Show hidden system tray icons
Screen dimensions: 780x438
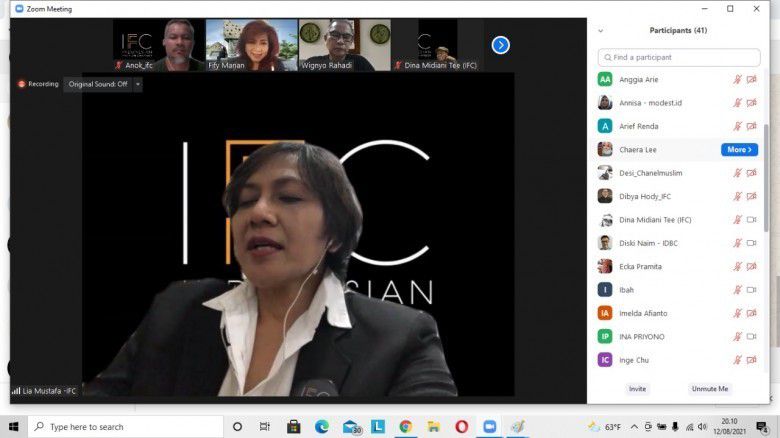coord(635,427)
